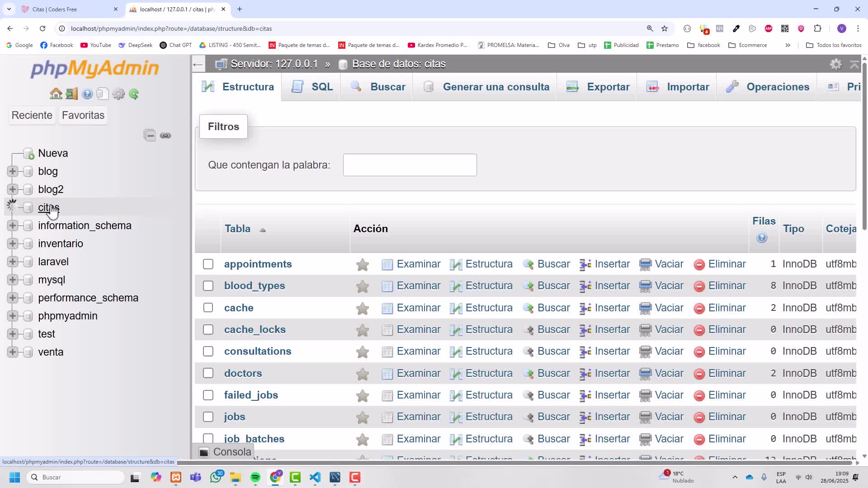Check the appointments table checkbox

pyautogui.click(x=208, y=264)
